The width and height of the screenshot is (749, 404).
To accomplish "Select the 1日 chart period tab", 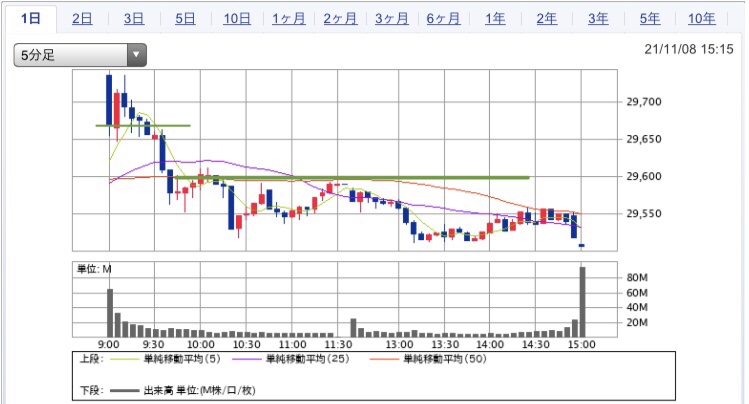I will (31, 19).
